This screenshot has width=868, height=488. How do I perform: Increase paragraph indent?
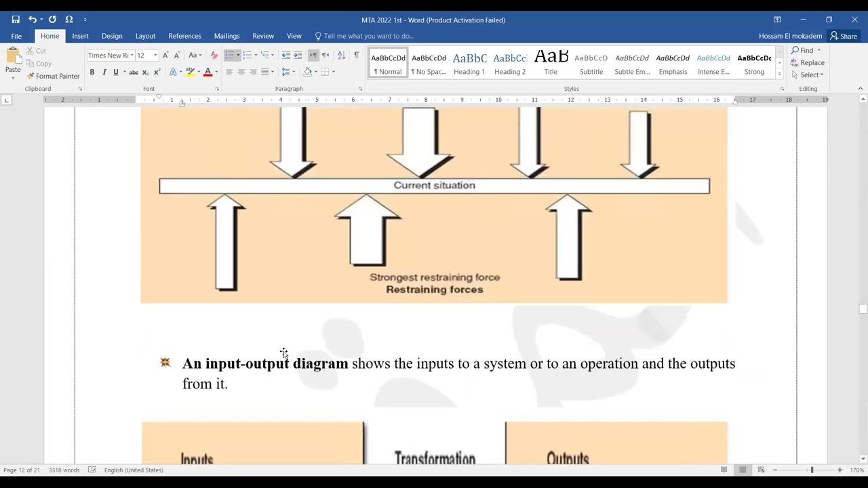click(x=298, y=56)
